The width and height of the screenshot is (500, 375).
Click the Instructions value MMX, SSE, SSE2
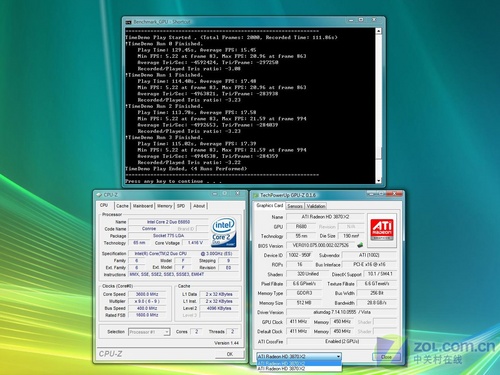(x=184, y=274)
